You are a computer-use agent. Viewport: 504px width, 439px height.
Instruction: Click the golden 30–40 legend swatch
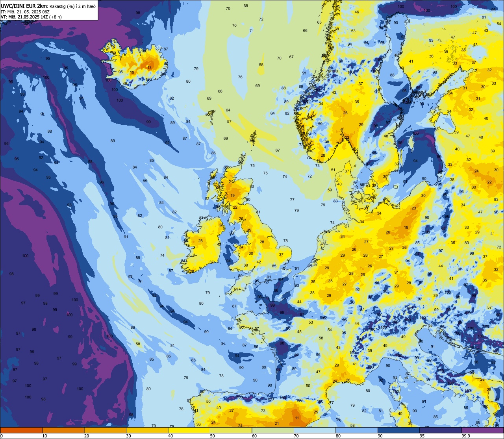(x=147, y=430)
